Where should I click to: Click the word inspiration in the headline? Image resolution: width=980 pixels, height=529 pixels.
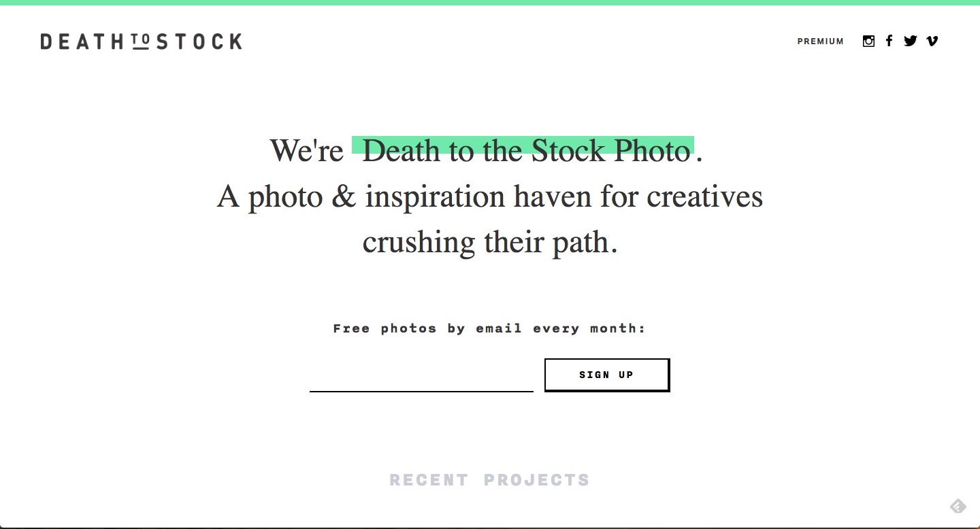coord(434,197)
